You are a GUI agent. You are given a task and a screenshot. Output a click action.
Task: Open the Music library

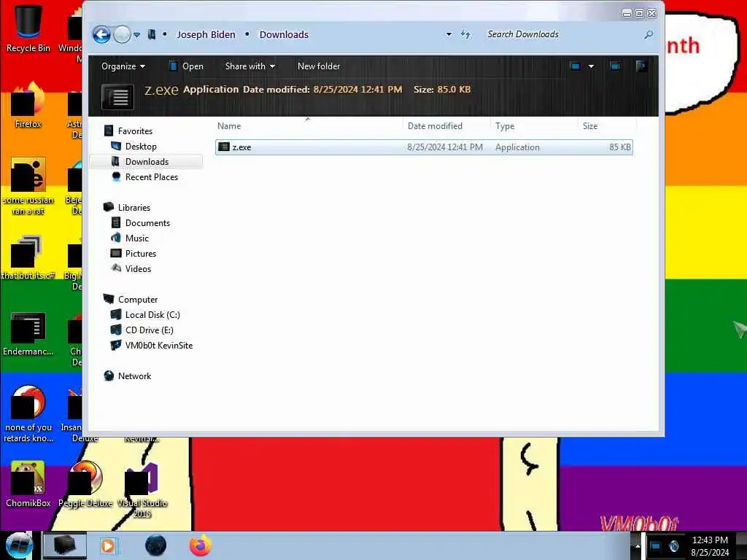pos(137,238)
